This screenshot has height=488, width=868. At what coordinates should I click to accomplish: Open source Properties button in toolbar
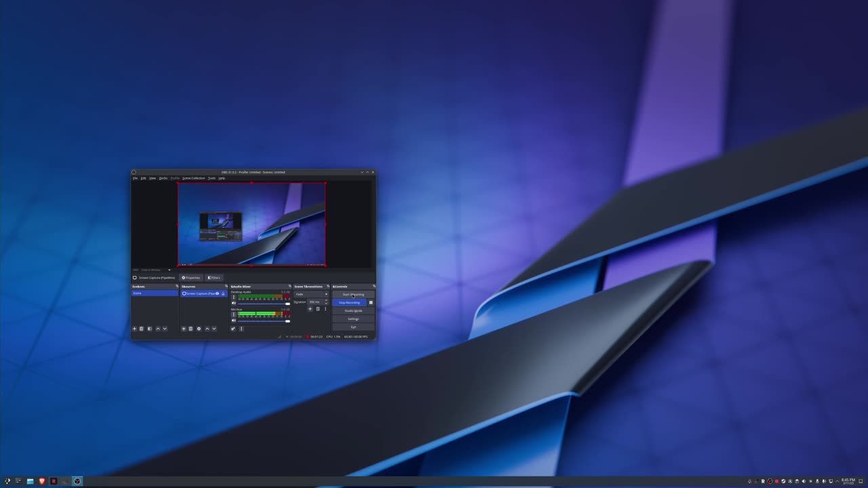click(191, 277)
